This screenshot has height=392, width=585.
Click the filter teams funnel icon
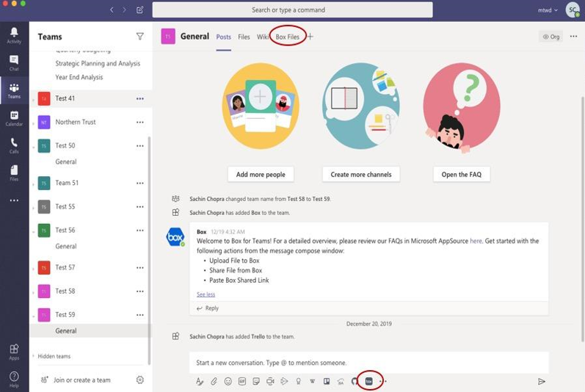(x=139, y=36)
